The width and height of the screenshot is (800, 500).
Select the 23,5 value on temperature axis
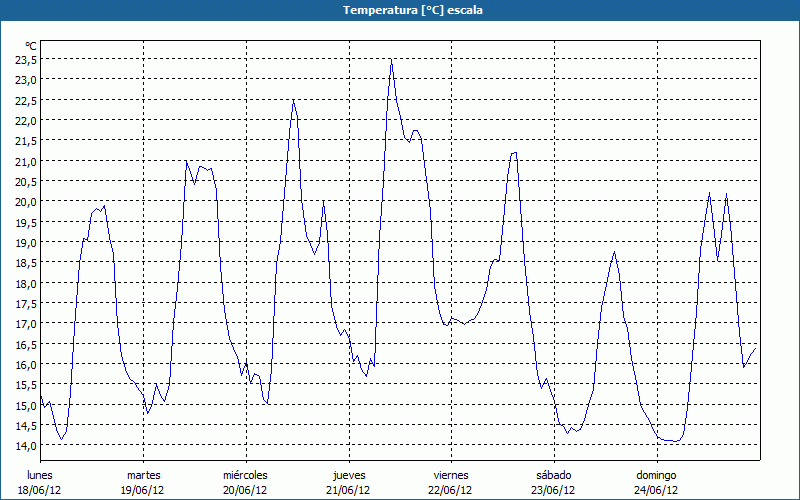click(x=26, y=59)
